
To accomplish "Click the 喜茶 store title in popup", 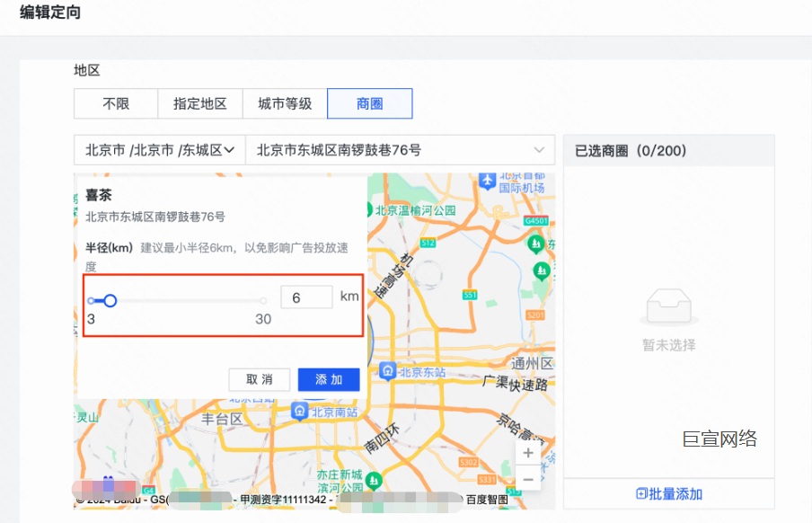I will (x=99, y=195).
